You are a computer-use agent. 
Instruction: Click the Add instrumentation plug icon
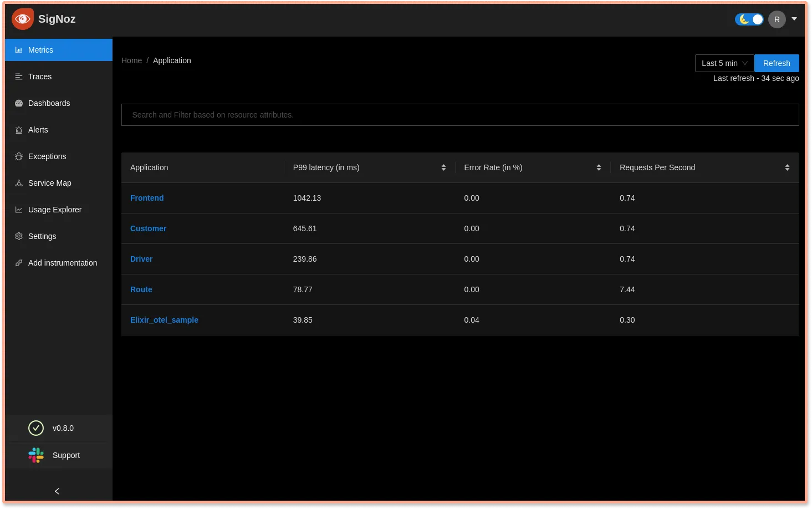click(19, 263)
